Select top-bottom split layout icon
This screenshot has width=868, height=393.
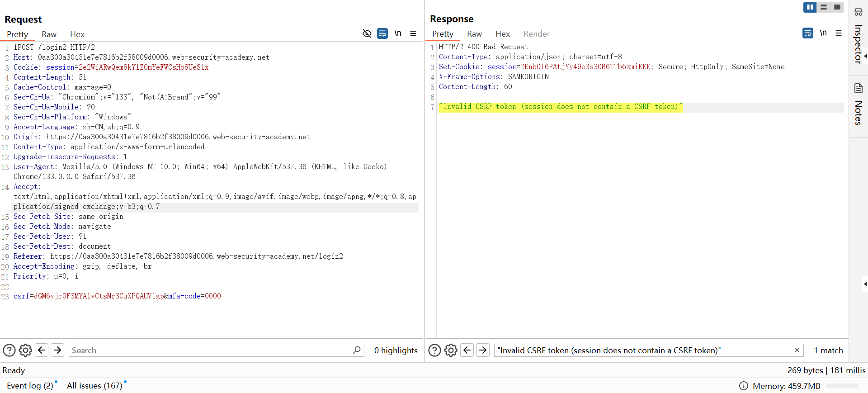tap(824, 7)
